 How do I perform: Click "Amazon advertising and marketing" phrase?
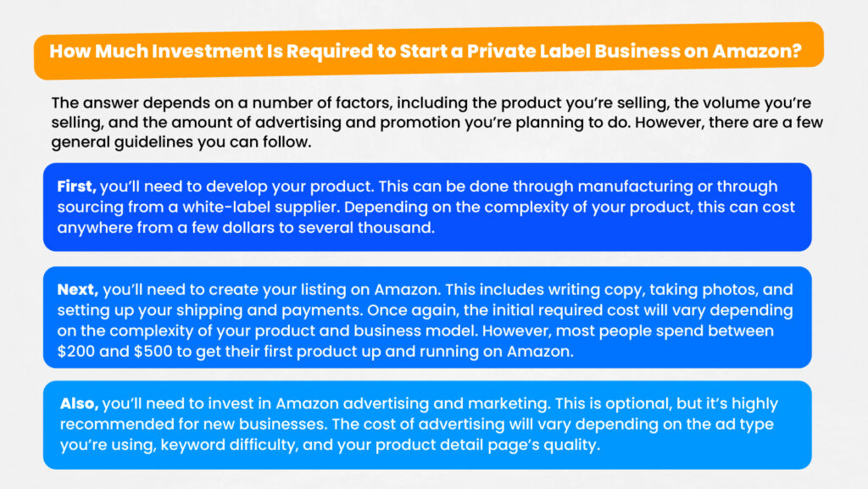pyautogui.click(x=413, y=403)
